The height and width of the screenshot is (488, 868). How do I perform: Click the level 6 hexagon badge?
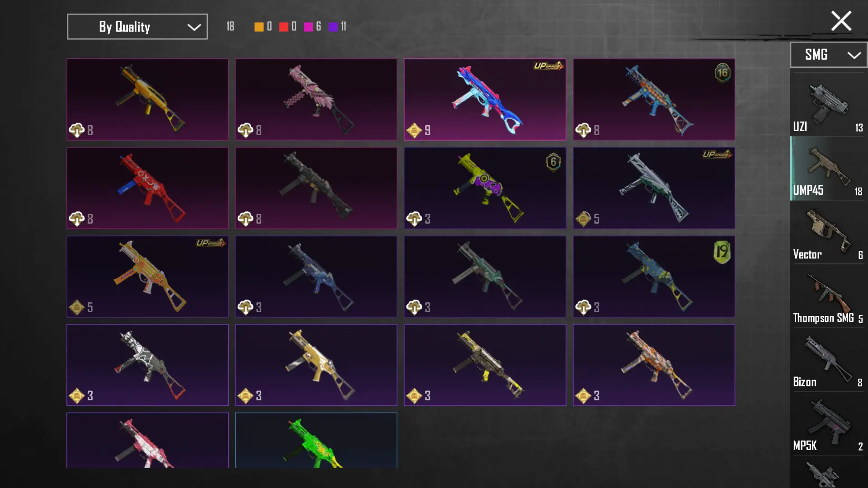(553, 162)
